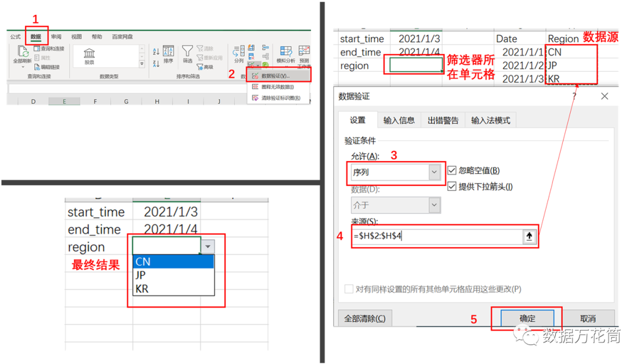Select the 股票 (Stocks) data type
This screenshot has height=364, width=642.
click(x=89, y=56)
